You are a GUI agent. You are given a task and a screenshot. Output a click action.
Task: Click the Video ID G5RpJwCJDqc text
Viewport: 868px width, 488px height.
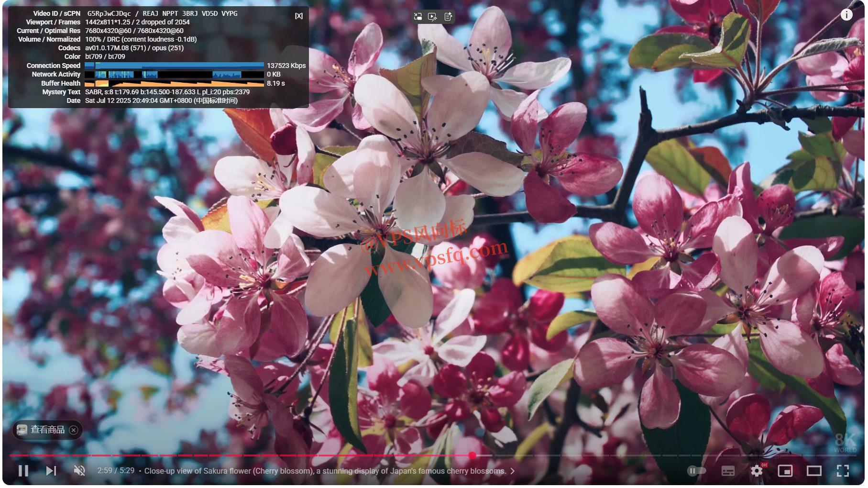pyautogui.click(x=109, y=13)
